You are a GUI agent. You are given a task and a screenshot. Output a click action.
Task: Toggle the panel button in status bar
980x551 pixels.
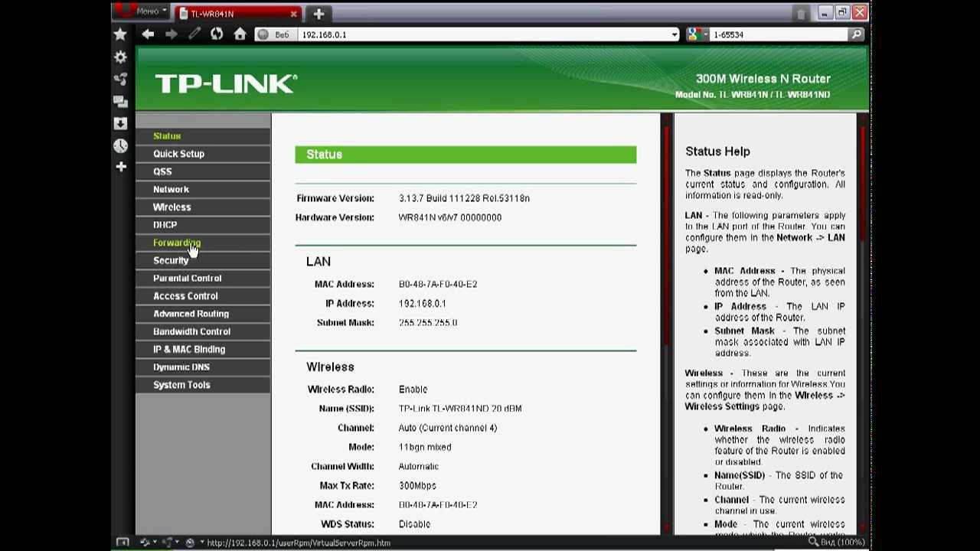point(122,543)
